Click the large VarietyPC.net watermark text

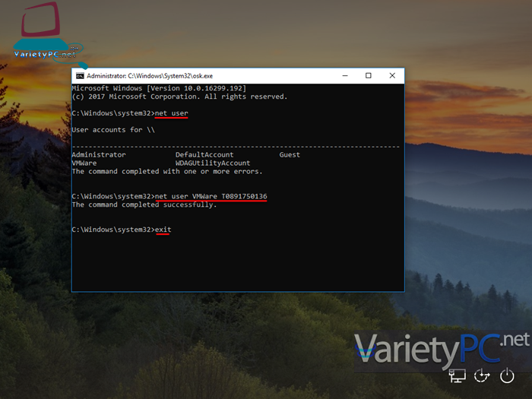(x=440, y=351)
